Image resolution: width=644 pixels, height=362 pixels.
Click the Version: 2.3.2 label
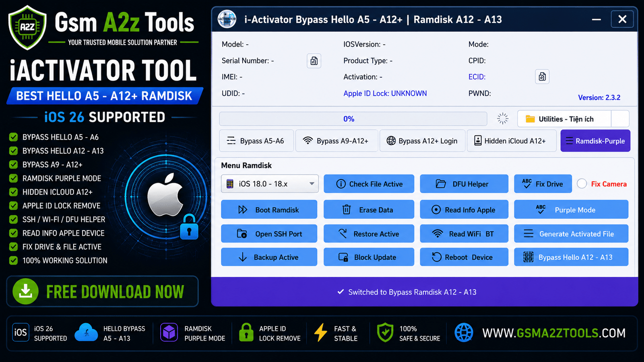click(x=599, y=97)
